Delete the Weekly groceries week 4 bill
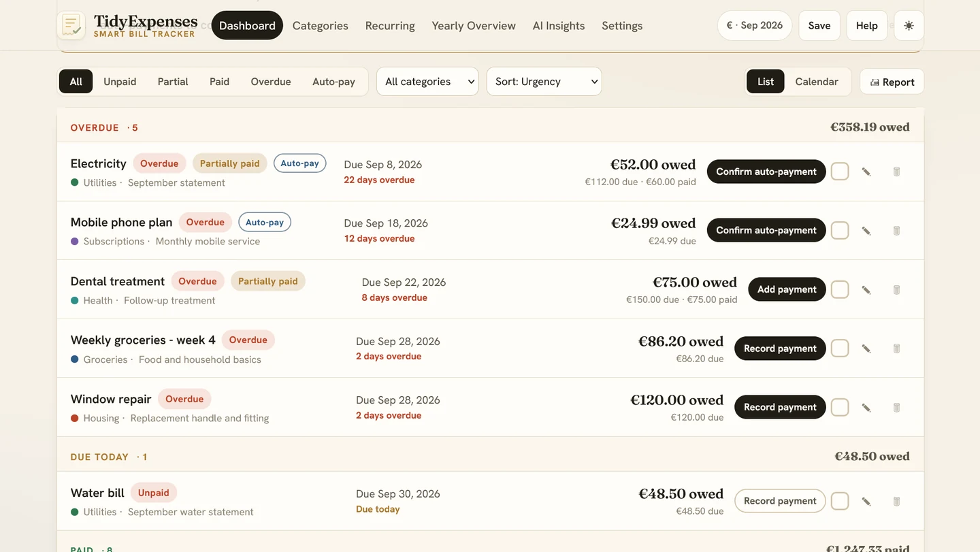Viewport: 980px width, 552px height. pos(896,348)
